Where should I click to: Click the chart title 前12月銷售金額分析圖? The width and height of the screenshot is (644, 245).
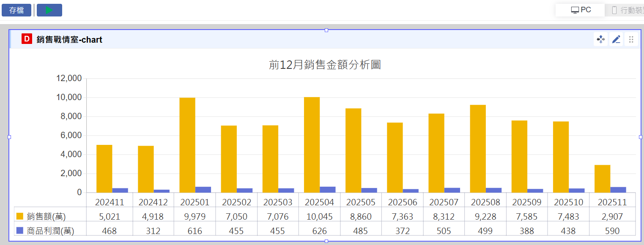pos(325,65)
